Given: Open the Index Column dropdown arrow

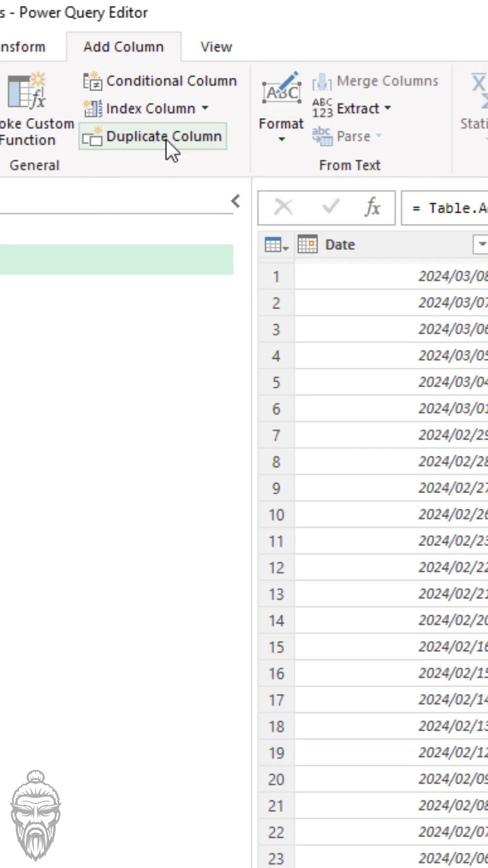Looking at the screenshot, I should click(205, 108).
